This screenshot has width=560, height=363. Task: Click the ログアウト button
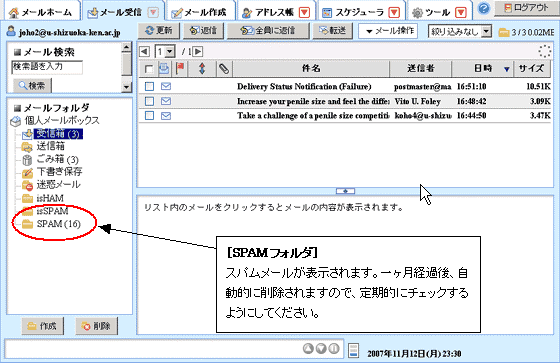[x=526, y=8]
